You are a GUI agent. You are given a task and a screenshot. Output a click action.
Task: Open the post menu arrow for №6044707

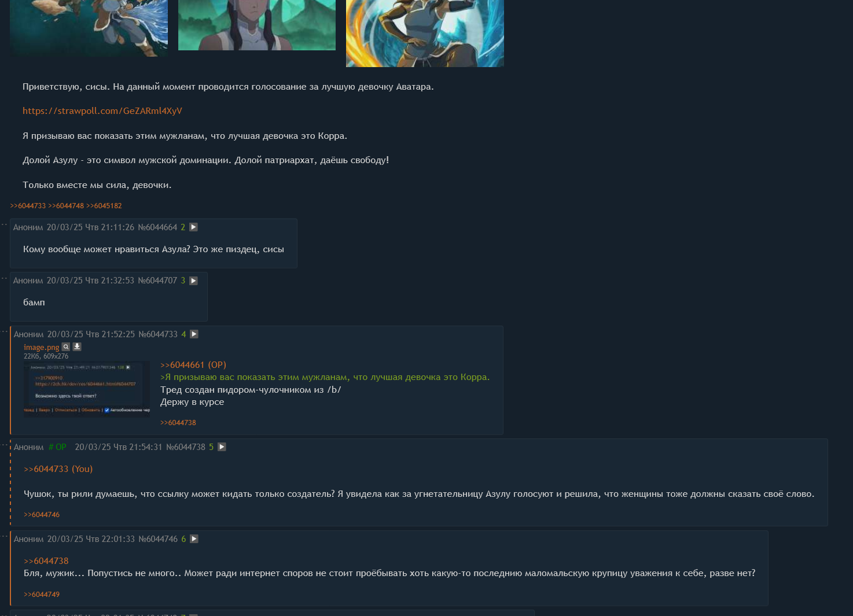click(193, 281)
